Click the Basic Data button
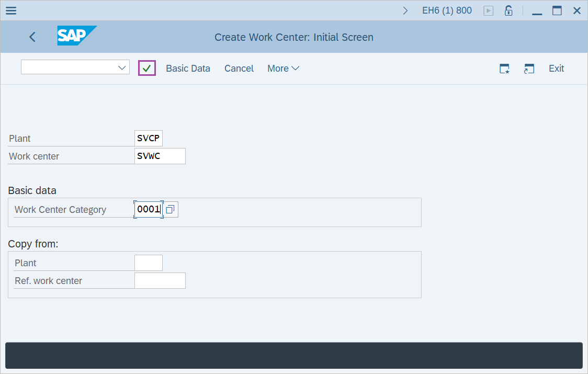588x374 pixels. [x=188, y=68]
